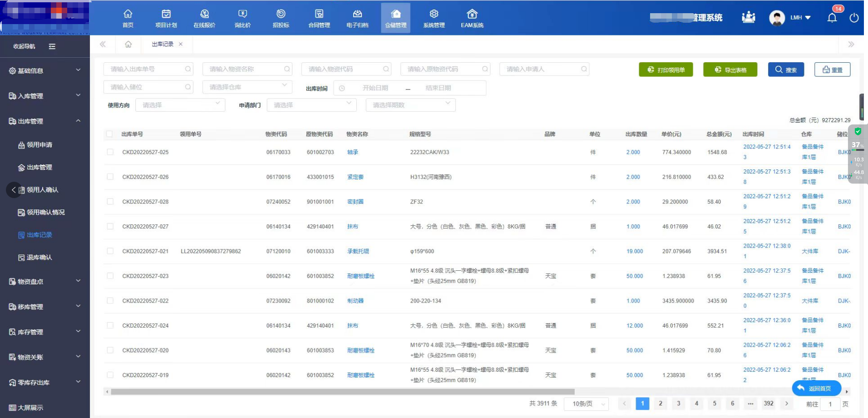Open the 首页 home nav icon
The image size is (868, 418).
click(x=128, y=14)
